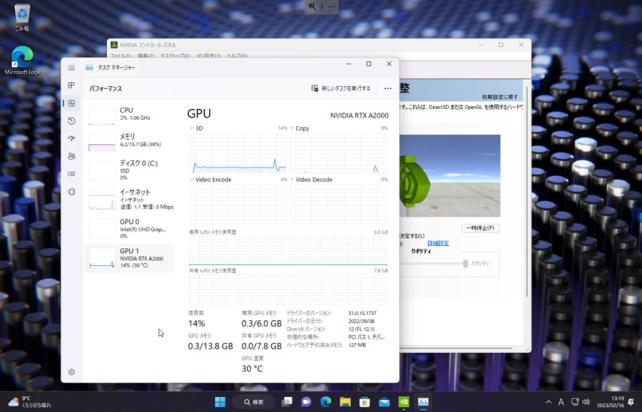This screenshot has width=642, height=412.
Task: Click the 30 °C GPU temperature value
Action: coord(252,369)
